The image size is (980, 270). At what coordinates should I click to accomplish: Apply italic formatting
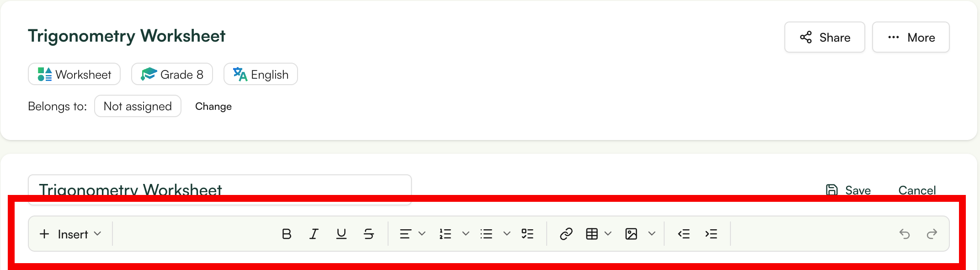[314, 234]
